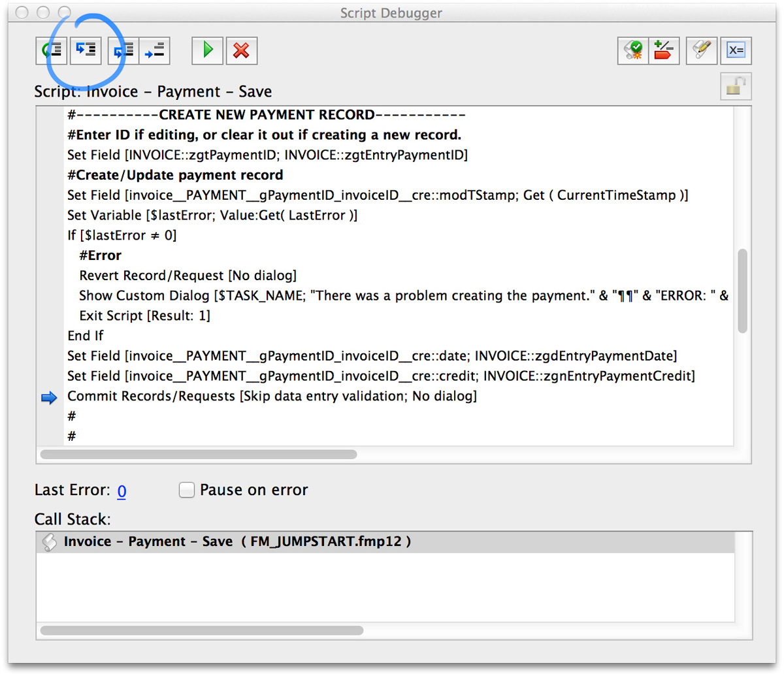Open the script in editor via pencil icon
This screenshot has height=676, width=784.
pyautogui.click(x=701, y=50)
